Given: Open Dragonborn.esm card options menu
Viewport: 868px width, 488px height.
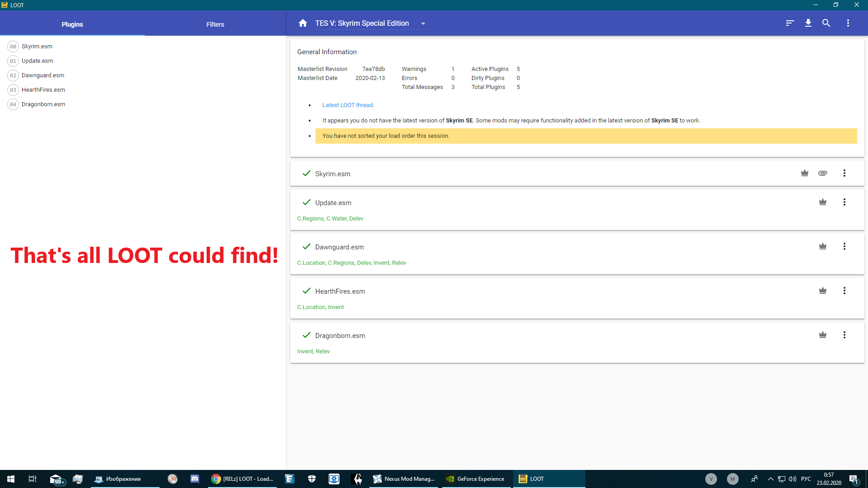Looking at the screenshot, I should click(844, 335).
